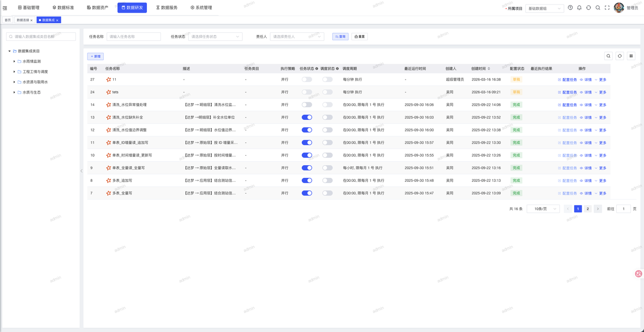Open the 任务状态 filter dropdown
The width and height of the screenshot is (644, 332).
(x=215, y=37)
